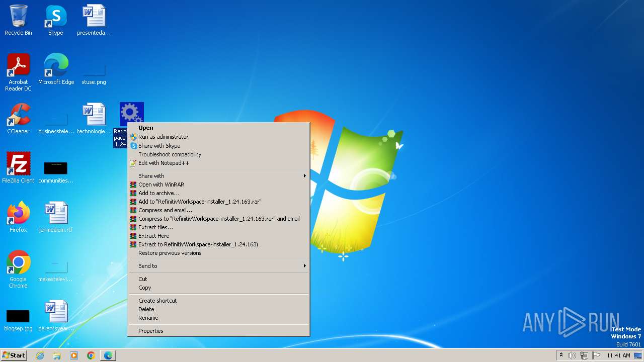Click the network tray icon
The height and width of the screenshot is (362, 644).
(584, 355)
